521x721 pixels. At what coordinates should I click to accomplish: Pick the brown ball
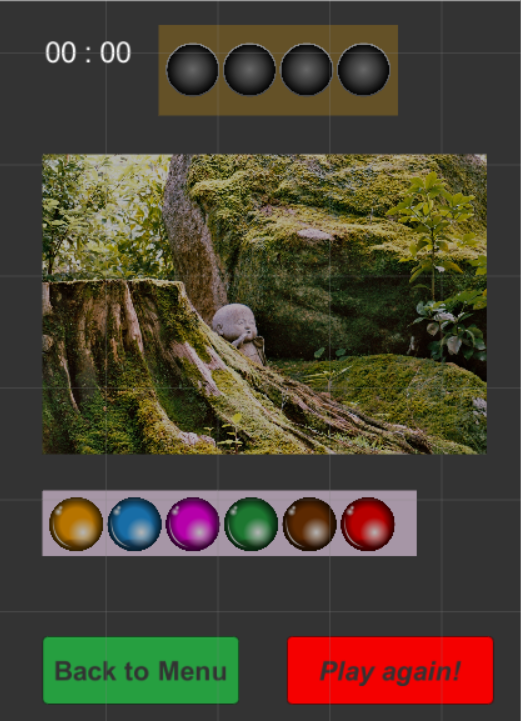(x=309, y=524)
